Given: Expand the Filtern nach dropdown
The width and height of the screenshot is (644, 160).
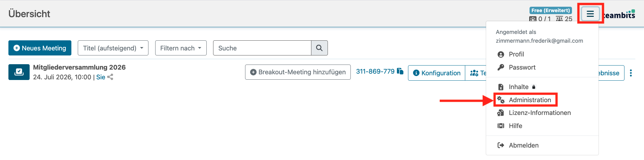Looking at the screenshot, I should pyautogui.click(x=181, y=48).
